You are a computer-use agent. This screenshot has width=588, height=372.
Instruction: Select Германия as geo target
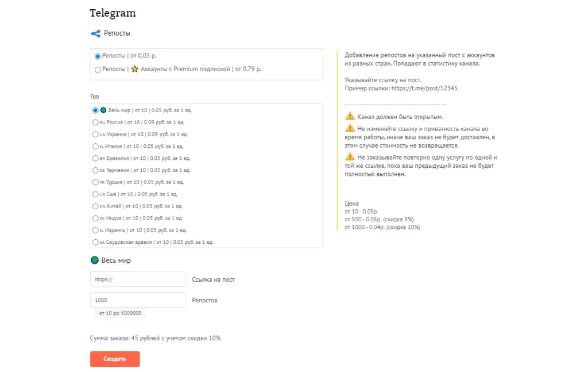click(95, 170)
